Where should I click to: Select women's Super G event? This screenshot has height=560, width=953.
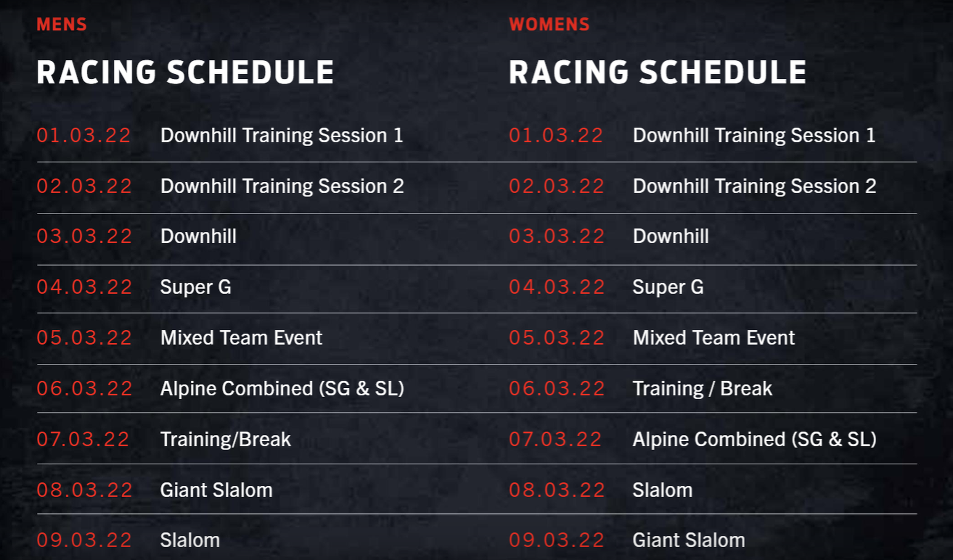click(x=668, y=287)
